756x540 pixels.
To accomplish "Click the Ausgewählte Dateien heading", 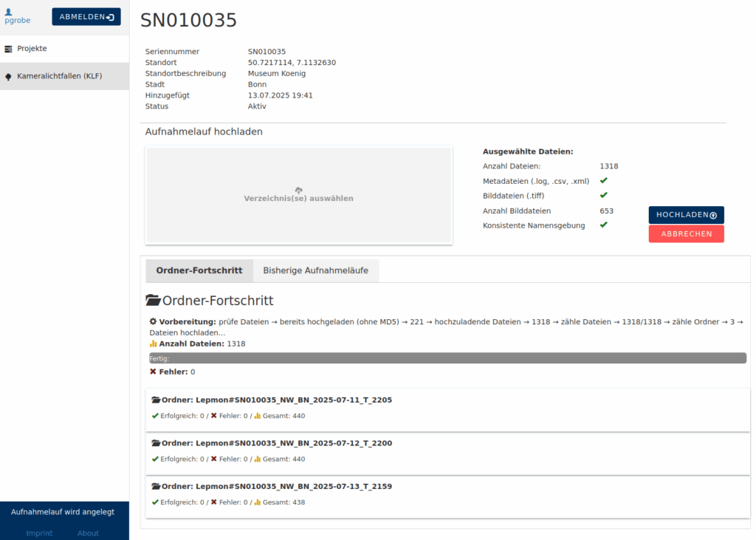I will pos(528,151).
